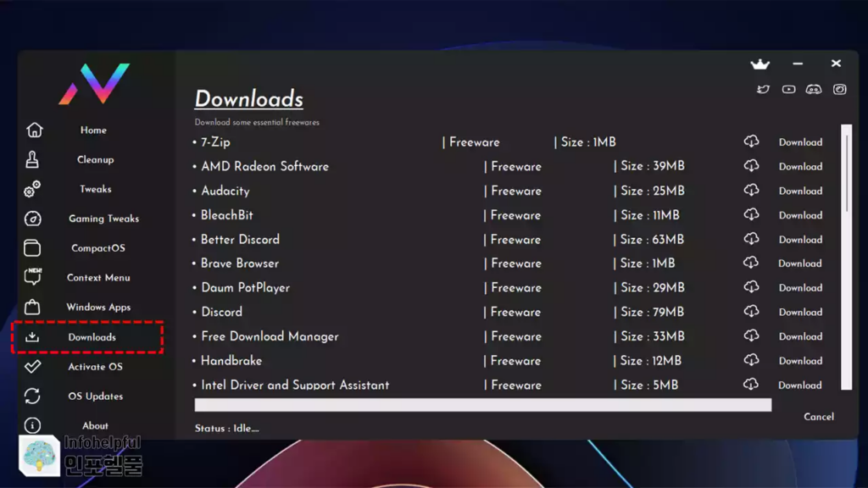Click Download button for Better Discord
The image size is (868, 488).
(800, 240)
